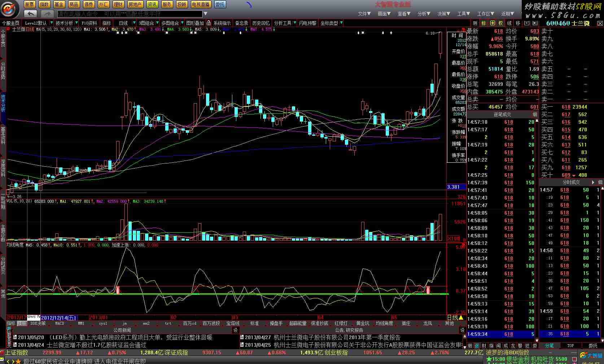Open 备忘录 from the toolbar
Screen dimensions: 604x364
(242, 23)
